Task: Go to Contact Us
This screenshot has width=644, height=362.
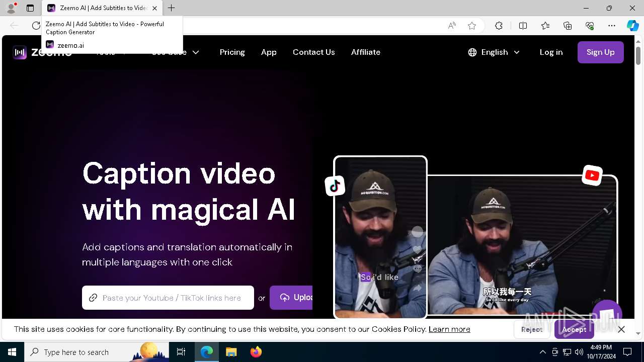Action: tap(314, 52)
